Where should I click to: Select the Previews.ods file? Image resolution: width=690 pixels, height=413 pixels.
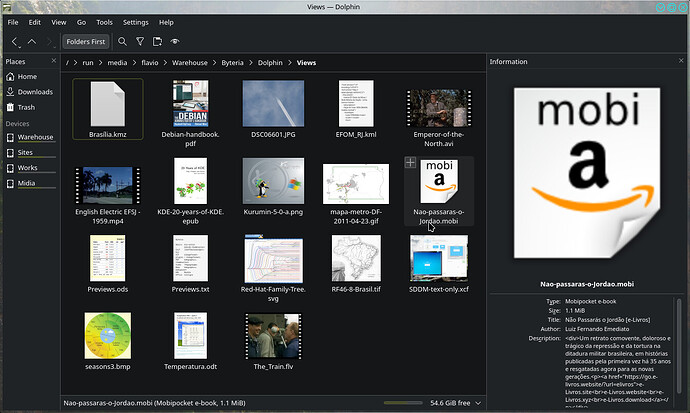108,258
